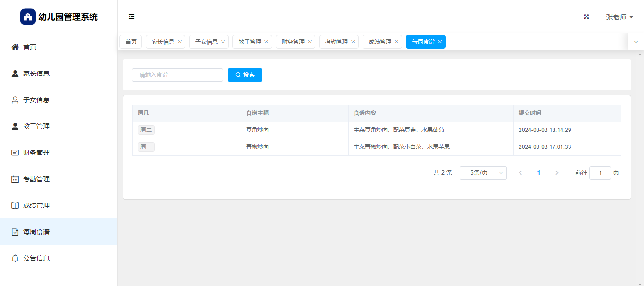
Task: Collapse the sidebar with the hamburger icon
Action: coord(132,17)
